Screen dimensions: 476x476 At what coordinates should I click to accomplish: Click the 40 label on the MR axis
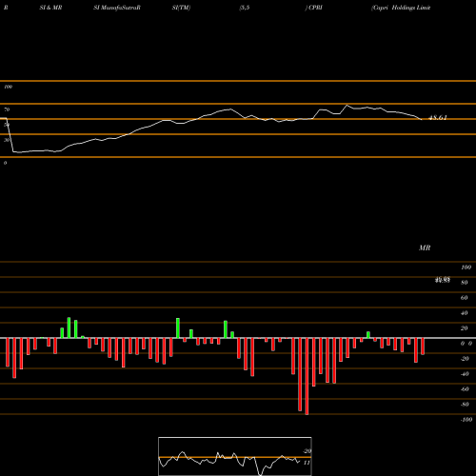(465, 313)
